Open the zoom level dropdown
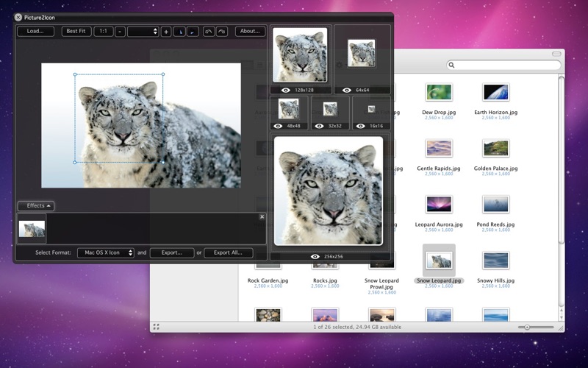This screenshot has height=368, width=588. [x=143, y=32]
